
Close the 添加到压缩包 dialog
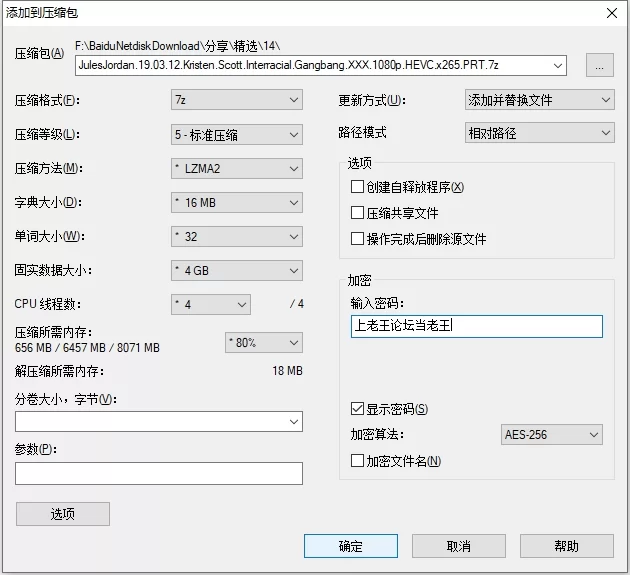pos(612,13)
